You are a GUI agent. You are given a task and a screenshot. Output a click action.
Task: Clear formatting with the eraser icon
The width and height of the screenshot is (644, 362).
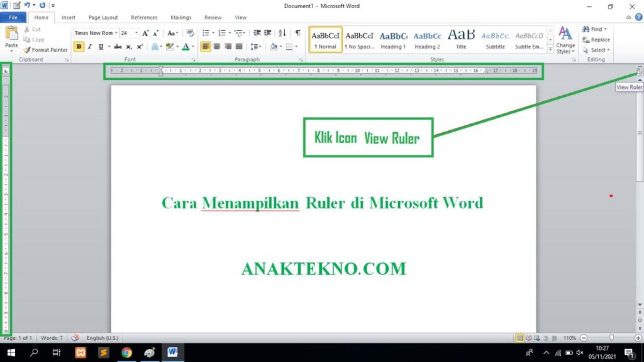[190, 33]
